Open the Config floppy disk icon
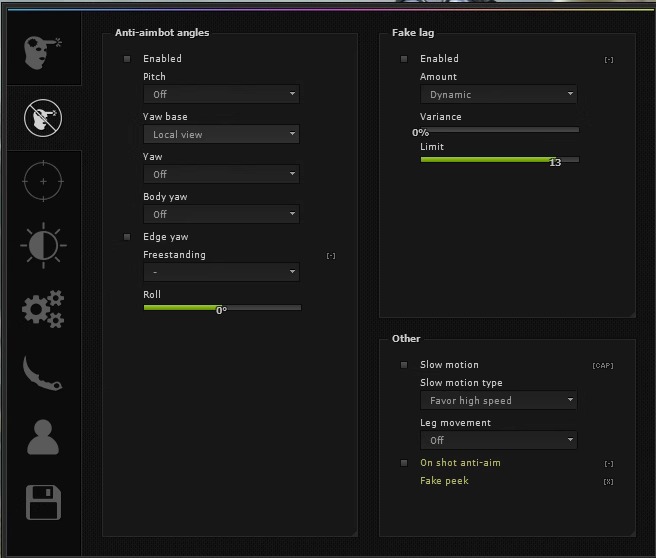Viewport: 656px width, 558px height. click(42, 501)
